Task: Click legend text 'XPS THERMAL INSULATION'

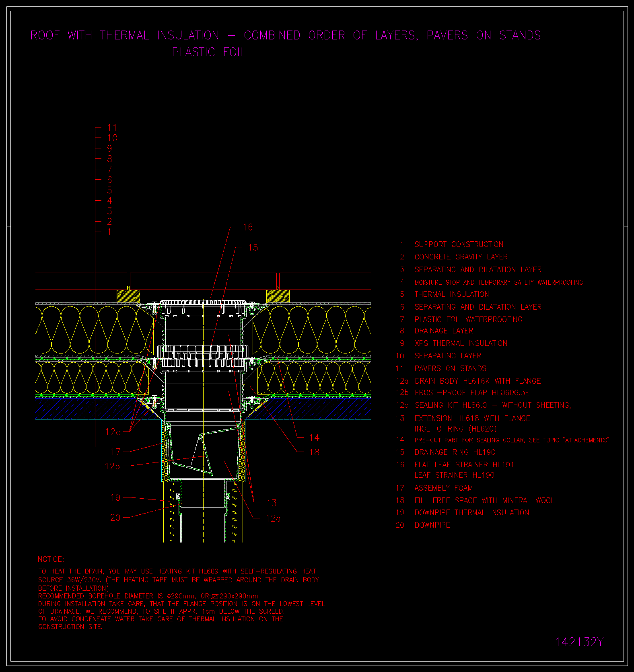Action: (461, 343)
